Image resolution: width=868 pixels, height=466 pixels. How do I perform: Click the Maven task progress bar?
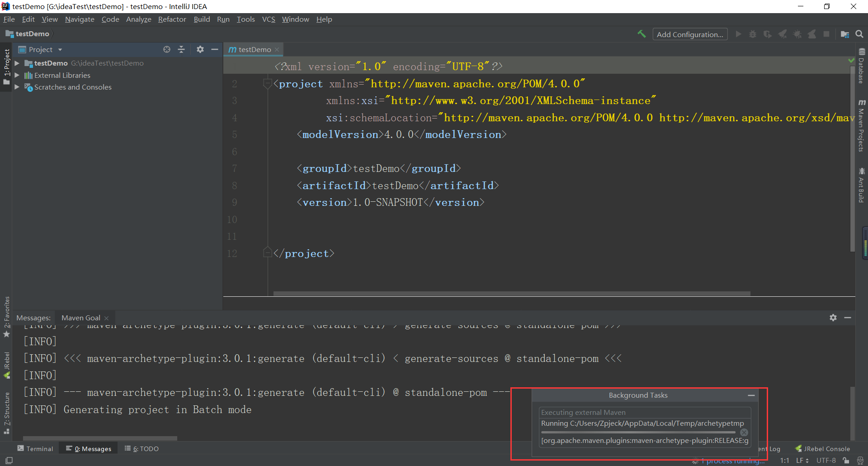639,433
